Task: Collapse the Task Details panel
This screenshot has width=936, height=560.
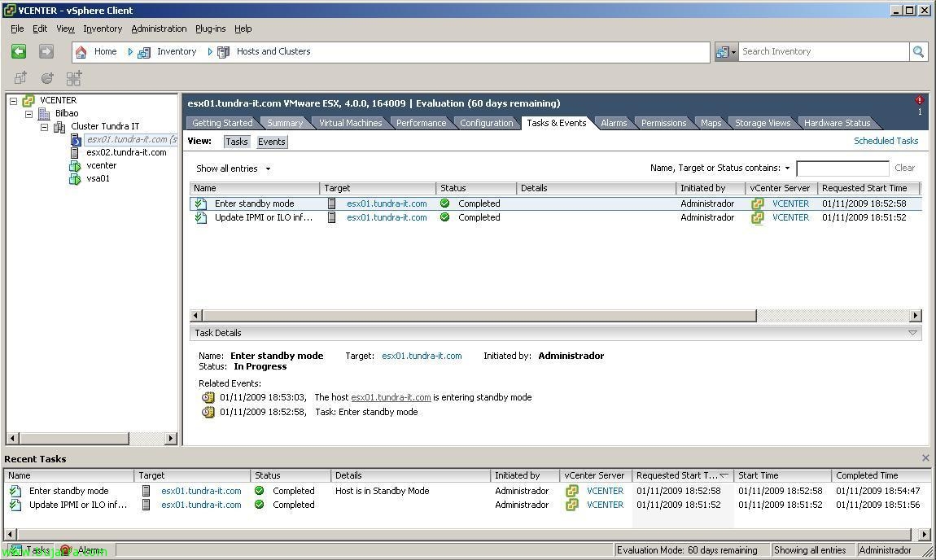Action: (912, 333)
